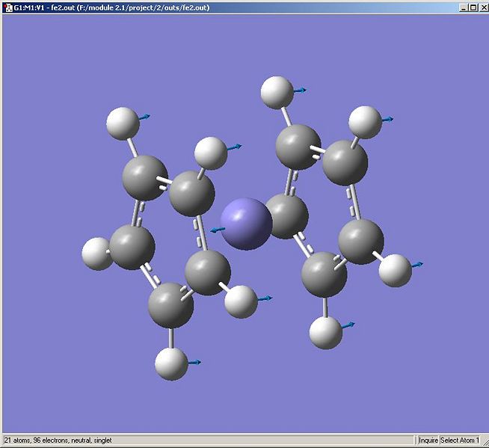Open the window system menu icon in the title bar

8,7
